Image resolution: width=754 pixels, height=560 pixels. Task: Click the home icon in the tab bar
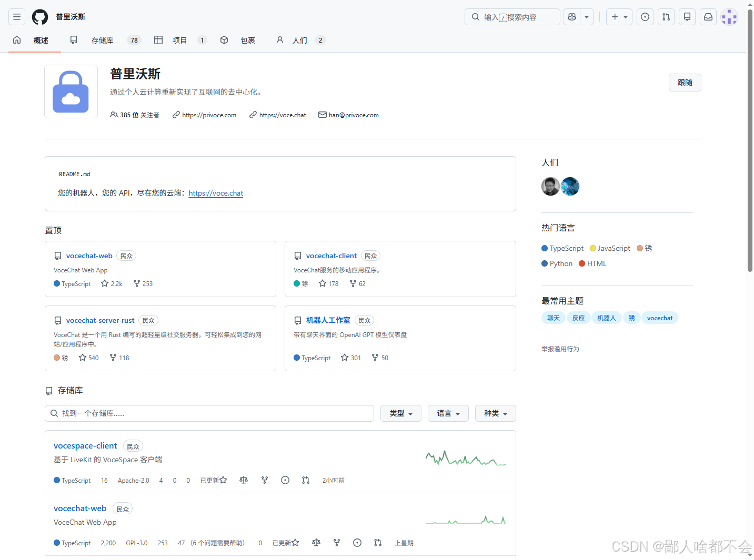pyautogui.click(x=17, y=40)
